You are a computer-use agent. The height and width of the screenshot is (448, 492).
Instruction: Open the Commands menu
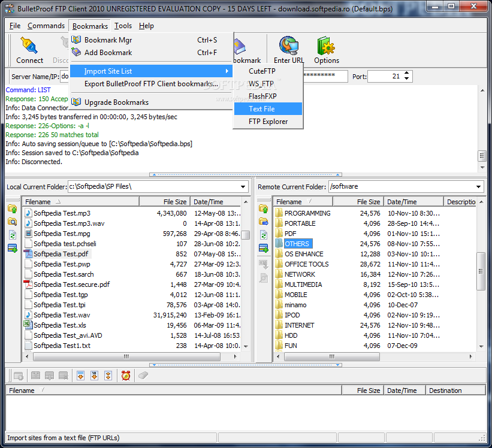pyautogui.click(x=46, y=26)
